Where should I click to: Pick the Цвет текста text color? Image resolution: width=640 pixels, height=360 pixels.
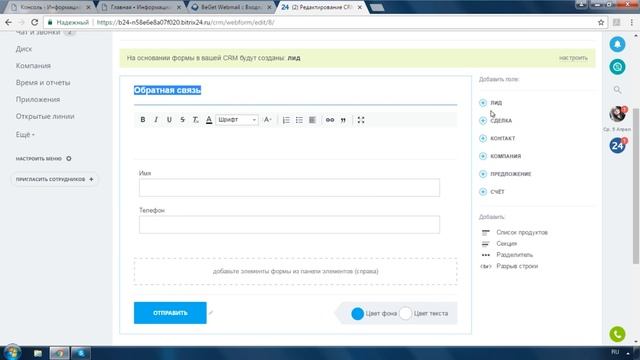pyautogui.click(x=405, y=313)
